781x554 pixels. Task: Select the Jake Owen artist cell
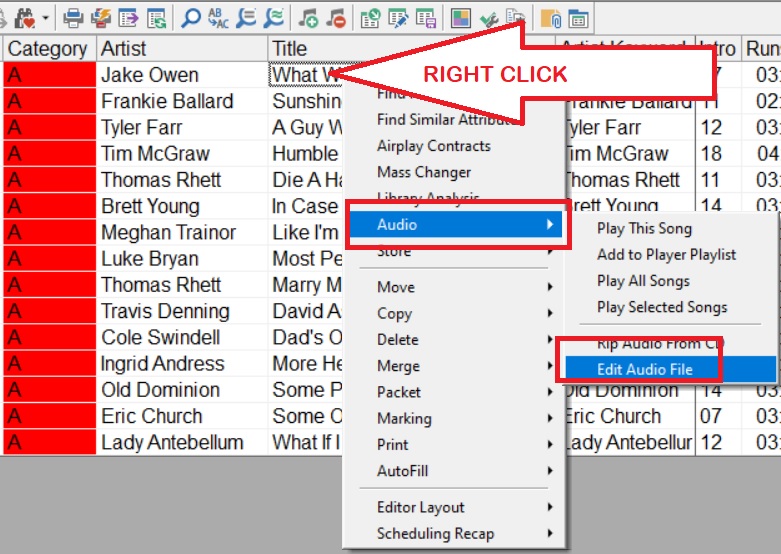[x=182, y=75]
